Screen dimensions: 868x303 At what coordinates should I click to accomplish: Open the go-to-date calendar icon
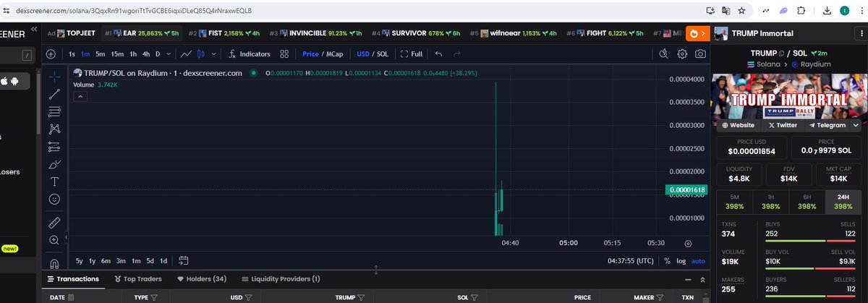184,260
